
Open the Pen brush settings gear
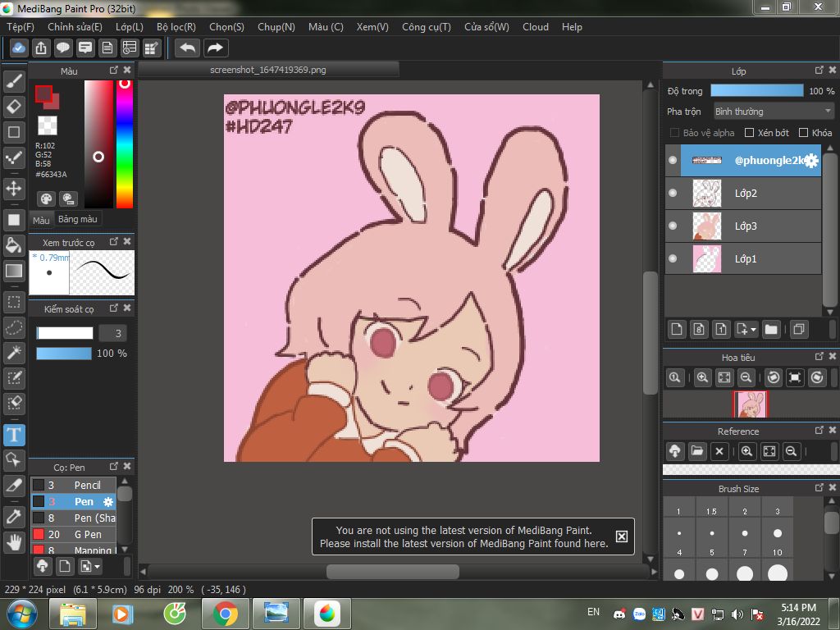click(x=108, y=502)
